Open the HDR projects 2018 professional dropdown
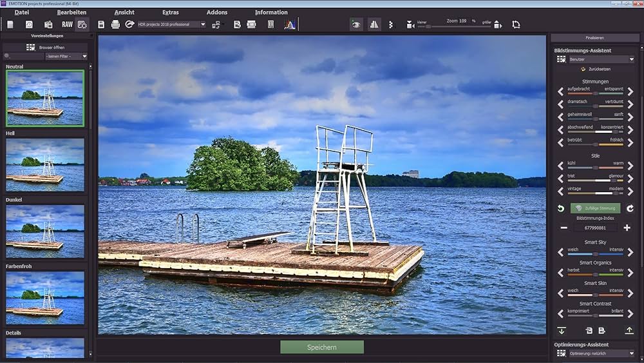 (172, 25)
